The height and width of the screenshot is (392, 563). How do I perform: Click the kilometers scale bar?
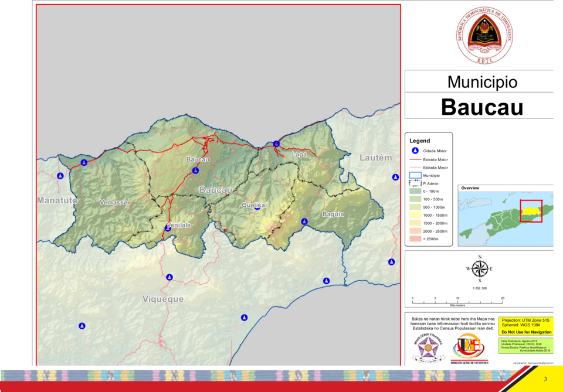[x=457, y=302]
